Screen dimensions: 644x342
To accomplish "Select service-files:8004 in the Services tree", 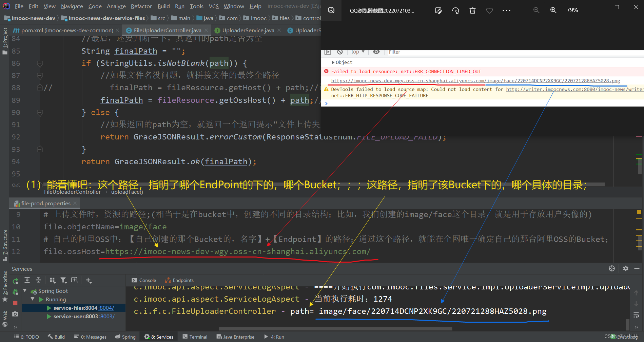I will [x=75, y=308].
